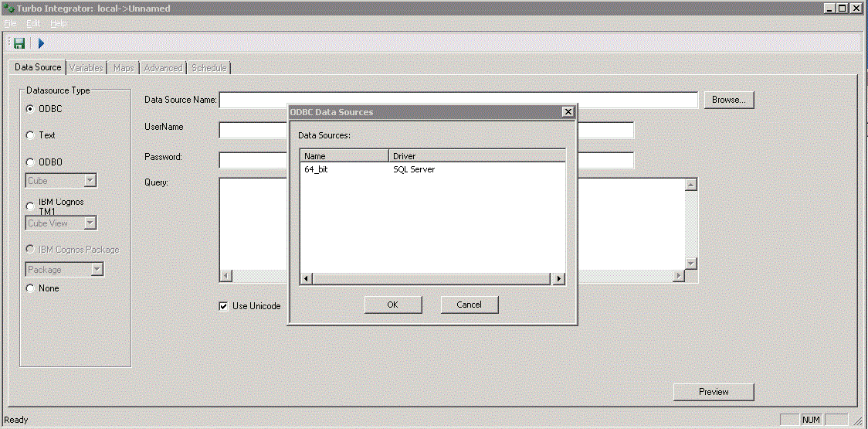This screenshot has width=868, height=429.
Task: Toggle the Use Unicode checkbox
Action: 224,306
